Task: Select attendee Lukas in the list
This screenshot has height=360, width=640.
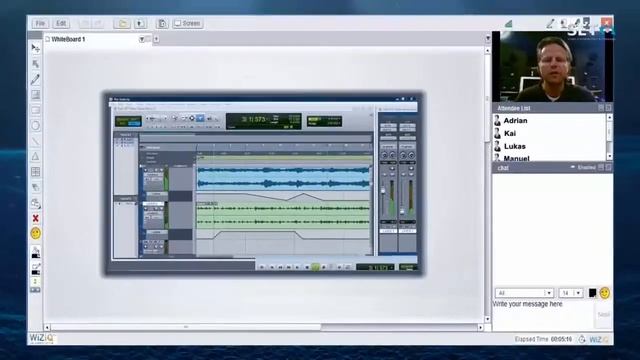Action: click(514, 146)
